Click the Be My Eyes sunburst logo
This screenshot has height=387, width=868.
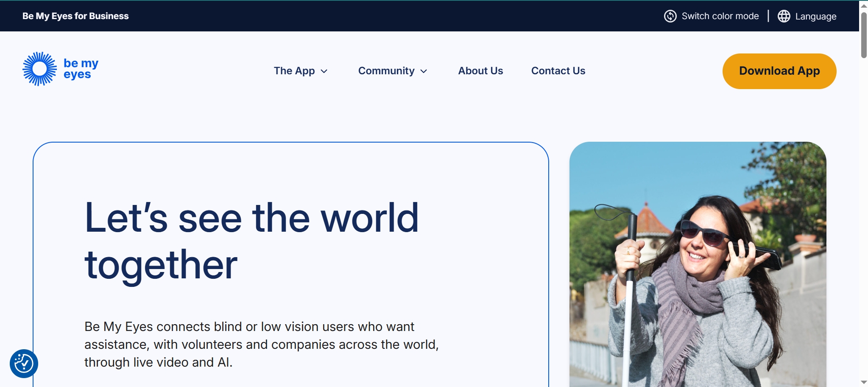point(39,69)
